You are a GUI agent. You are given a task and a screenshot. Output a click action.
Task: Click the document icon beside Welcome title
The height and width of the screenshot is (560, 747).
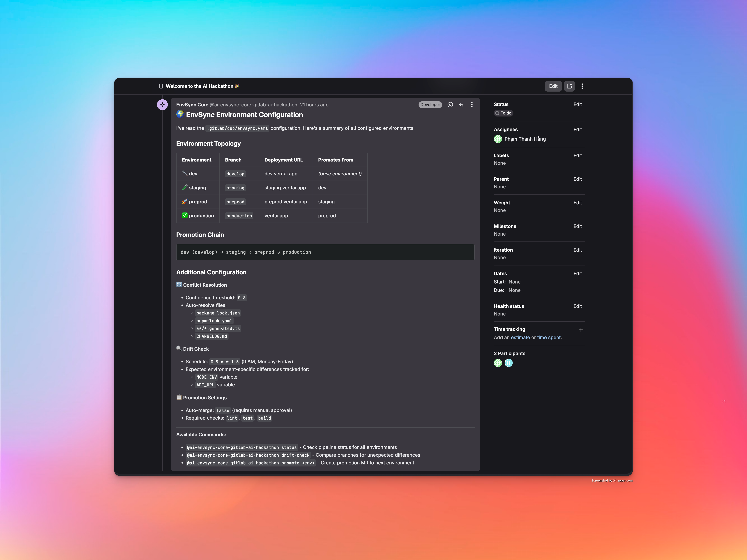click(x=161, y=86)
